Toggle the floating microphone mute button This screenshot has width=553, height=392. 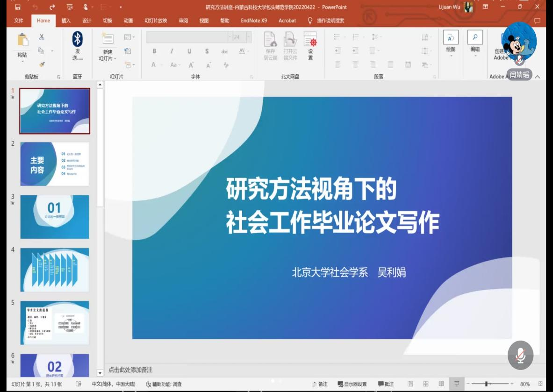pos(520,356)
